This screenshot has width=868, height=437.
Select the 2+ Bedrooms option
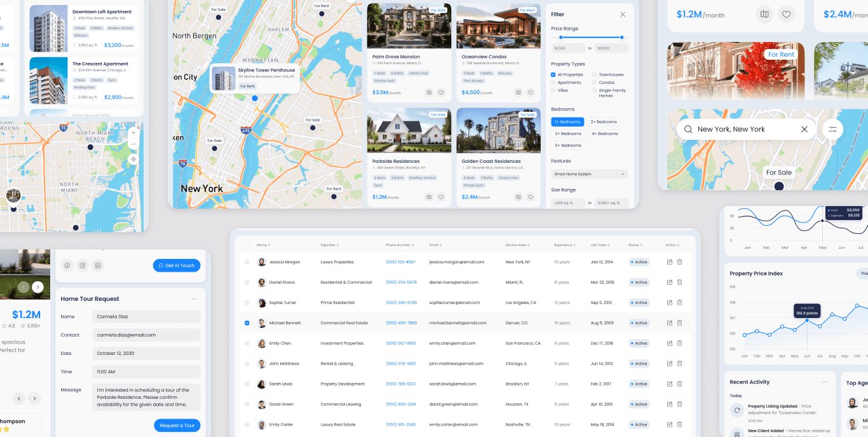point(604,122)
